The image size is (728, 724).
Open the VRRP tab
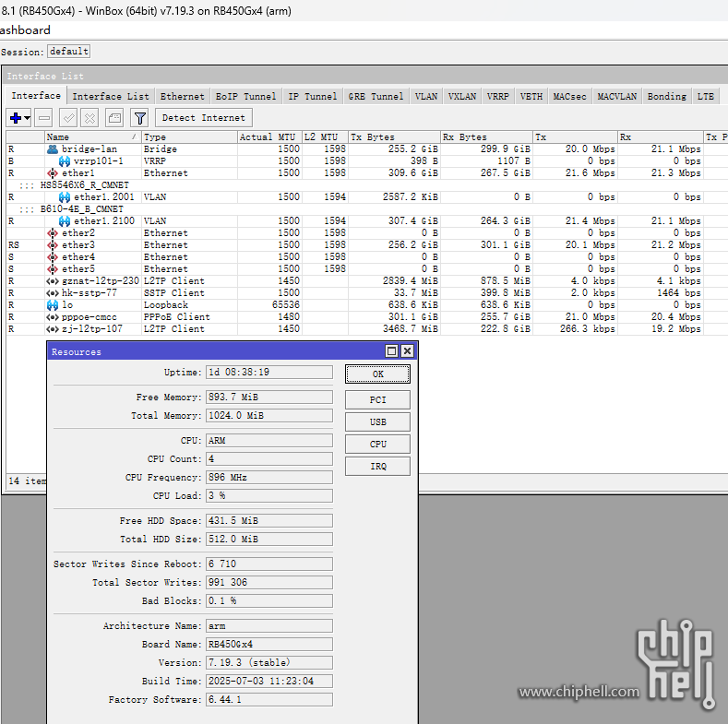[497, 97]
